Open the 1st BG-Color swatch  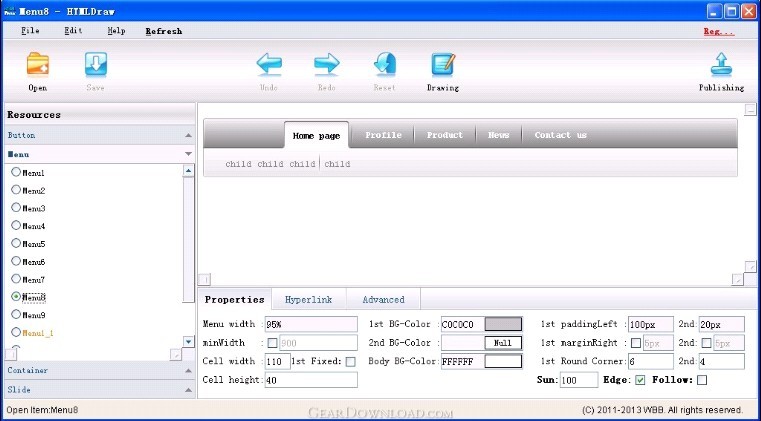[x=503, y=324]
